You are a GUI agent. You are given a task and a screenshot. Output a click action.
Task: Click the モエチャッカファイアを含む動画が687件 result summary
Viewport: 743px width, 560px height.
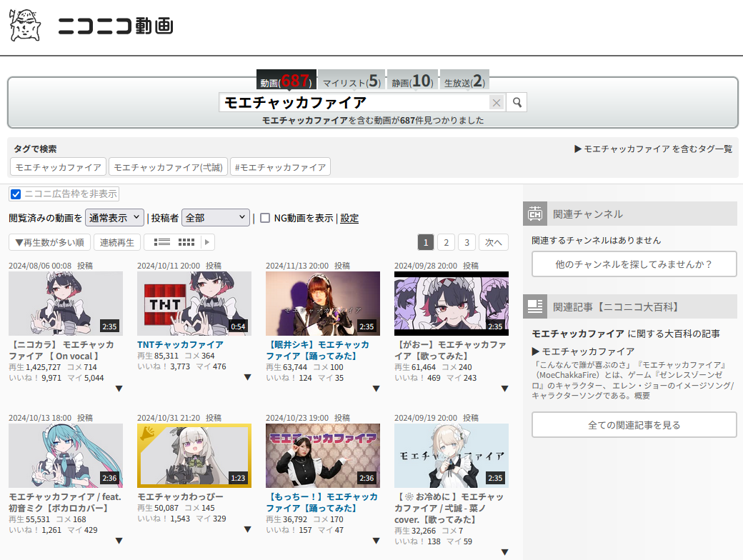click(x=373, y=120)
